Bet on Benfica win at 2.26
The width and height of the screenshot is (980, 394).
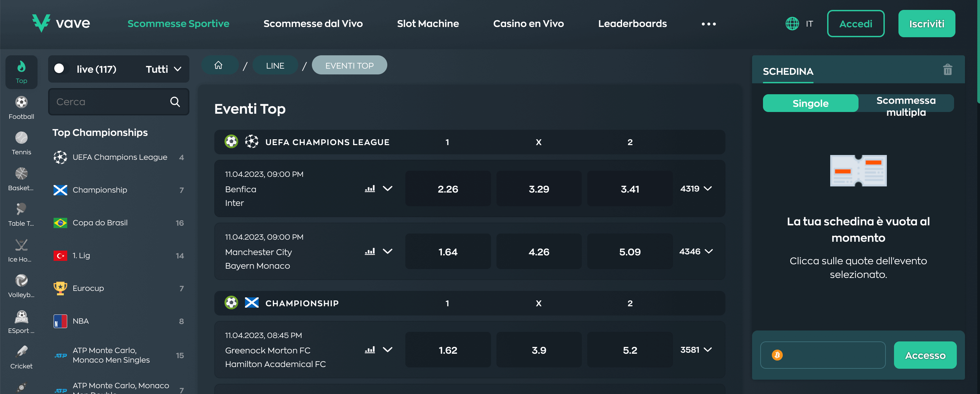448,188
